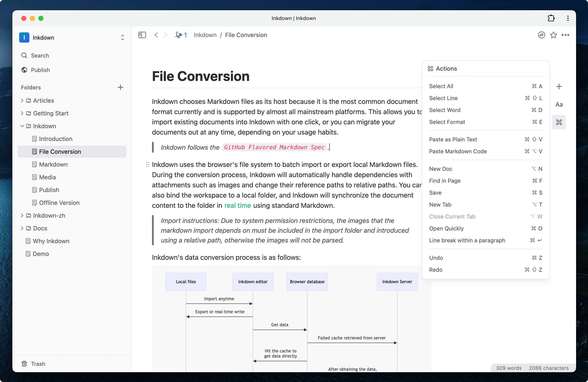
Task: Click the 309 words status counter
Action: [508, 368]
